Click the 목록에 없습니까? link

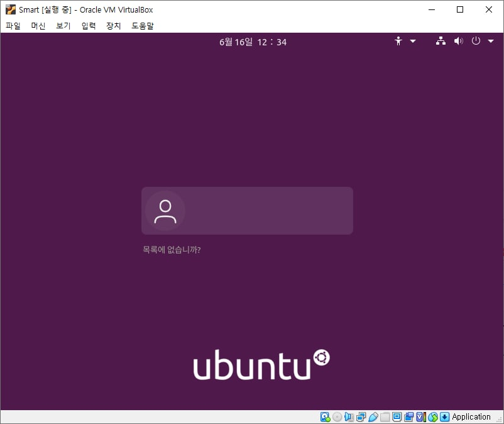pyautogui.click(x=172, y=250)
